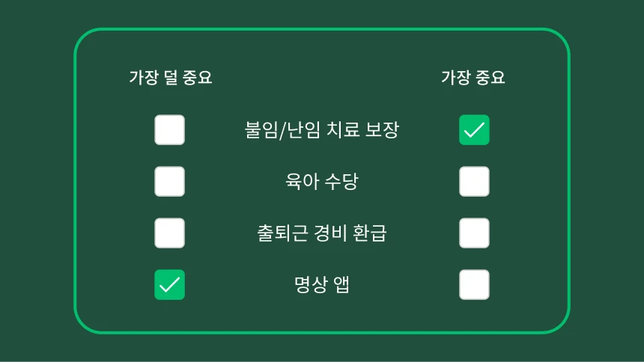This screenshot has width=644, height=362.
Task: Click the 가장 덜 중요 column header
Action: pos(171,78)
